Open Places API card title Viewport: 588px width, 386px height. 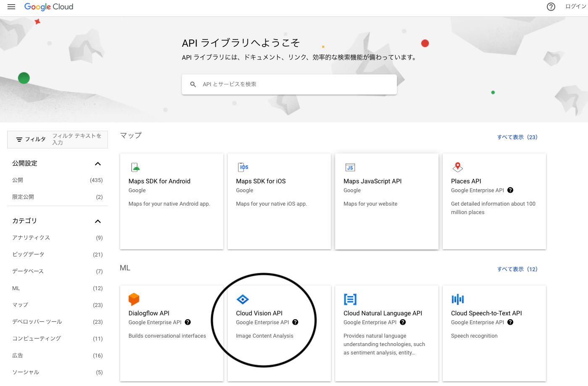coord(466,181)
